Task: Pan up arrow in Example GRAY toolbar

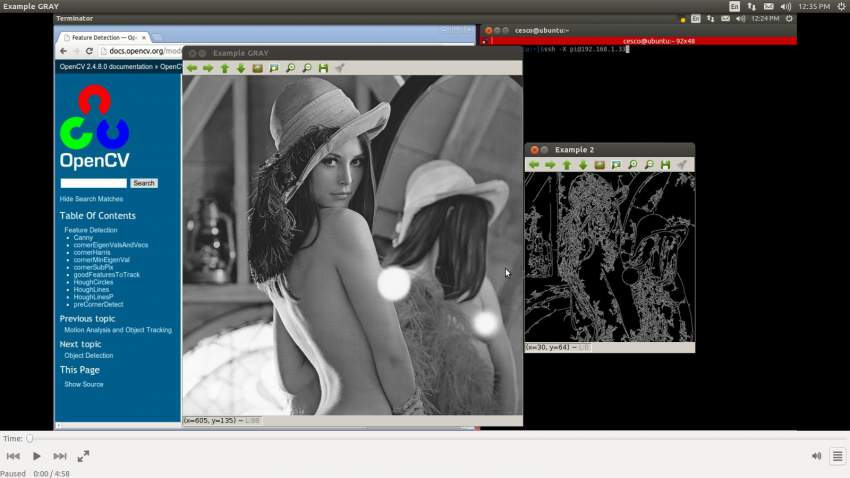Action: [x=224, y=68]
